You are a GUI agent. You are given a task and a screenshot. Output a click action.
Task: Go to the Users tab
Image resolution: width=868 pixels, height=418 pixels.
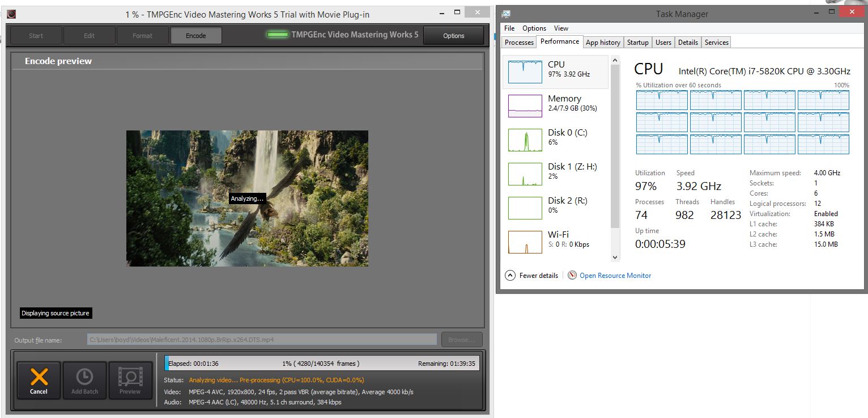[x=663, y=43]
